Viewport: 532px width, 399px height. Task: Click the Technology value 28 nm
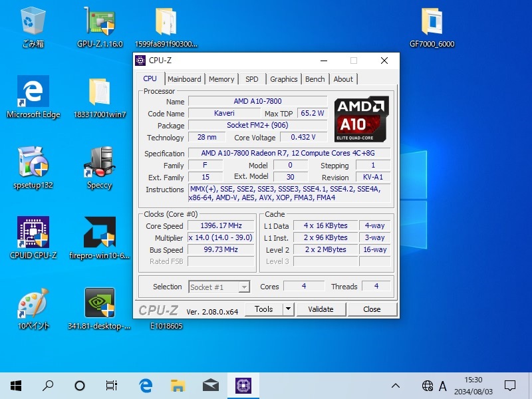207,137
